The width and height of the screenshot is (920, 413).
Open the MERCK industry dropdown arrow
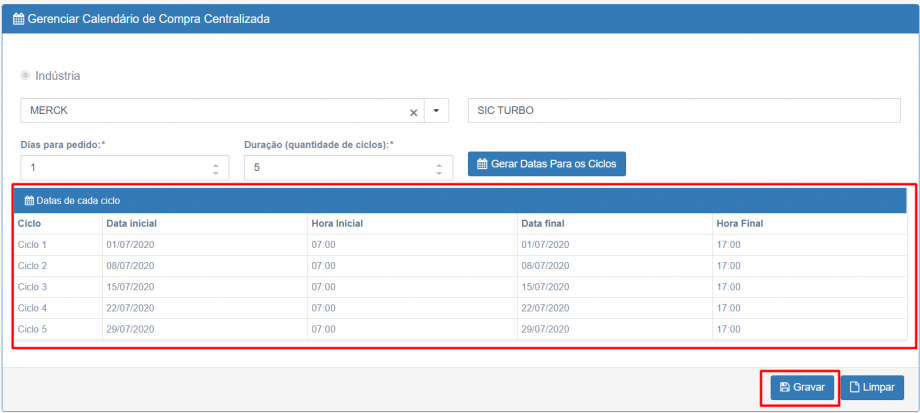[436, 111]
